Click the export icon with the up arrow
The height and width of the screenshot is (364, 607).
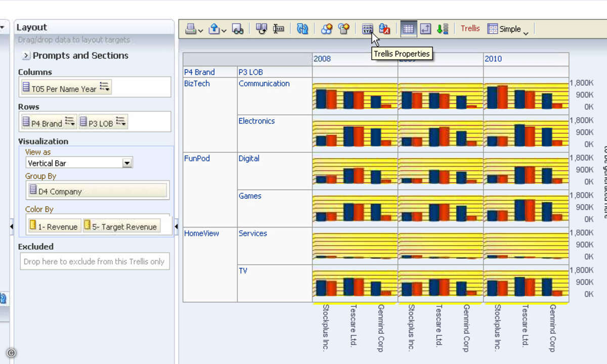(x=214, y=29)
